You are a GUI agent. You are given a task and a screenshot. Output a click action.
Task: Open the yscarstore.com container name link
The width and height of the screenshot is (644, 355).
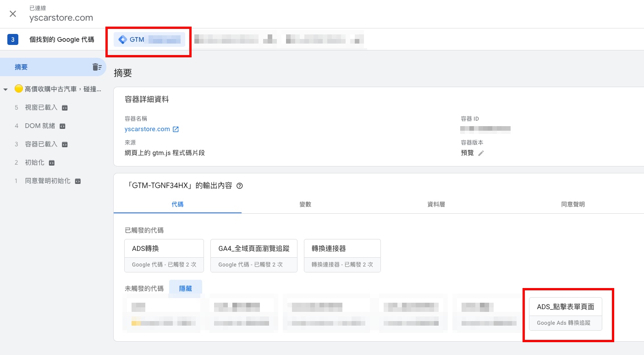(147, 129)
